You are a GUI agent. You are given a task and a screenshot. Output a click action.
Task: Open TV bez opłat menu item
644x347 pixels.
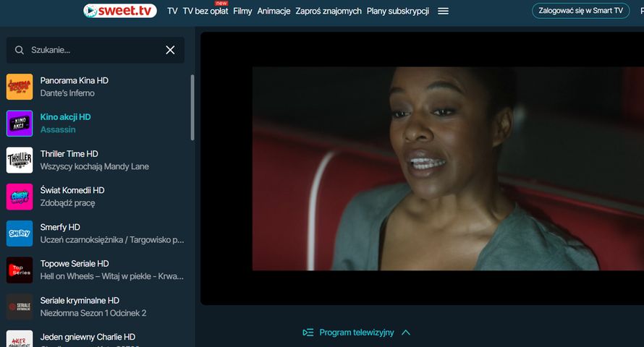[206, 11]
